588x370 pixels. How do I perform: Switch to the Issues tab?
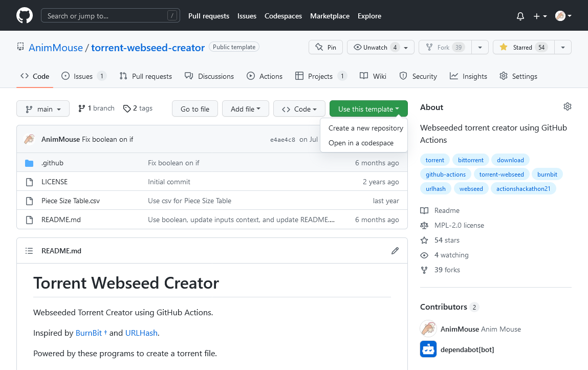click(83, 76)
